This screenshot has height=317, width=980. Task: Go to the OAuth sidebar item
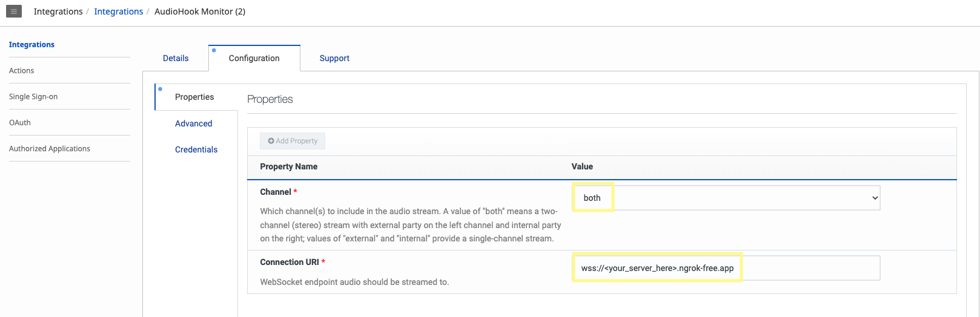(20, 123)
